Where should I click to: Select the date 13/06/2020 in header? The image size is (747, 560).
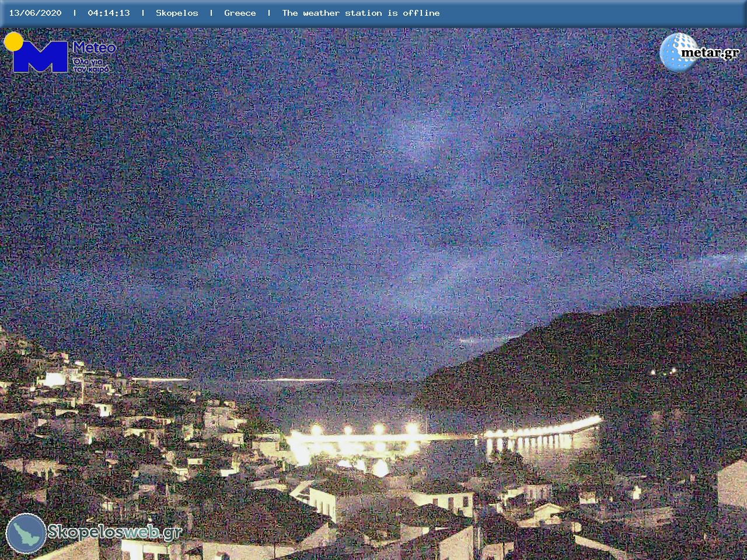[x=35, y=13]
